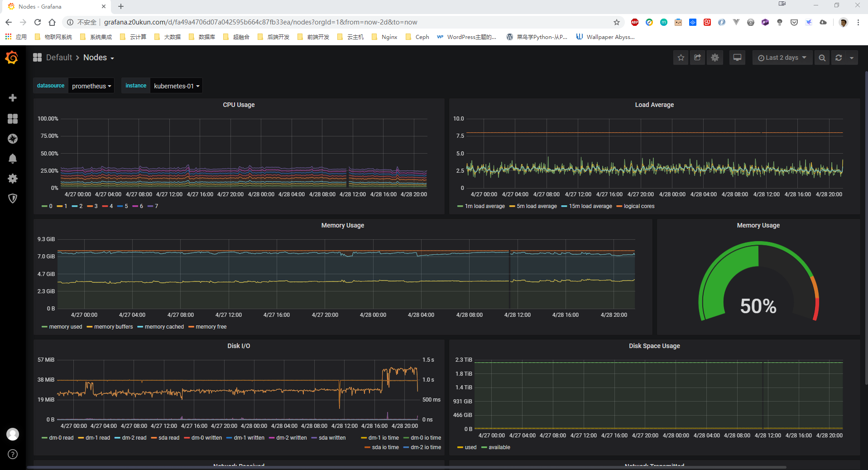
Task: Share the dashboard via share icon
Action: coord(697,58)
